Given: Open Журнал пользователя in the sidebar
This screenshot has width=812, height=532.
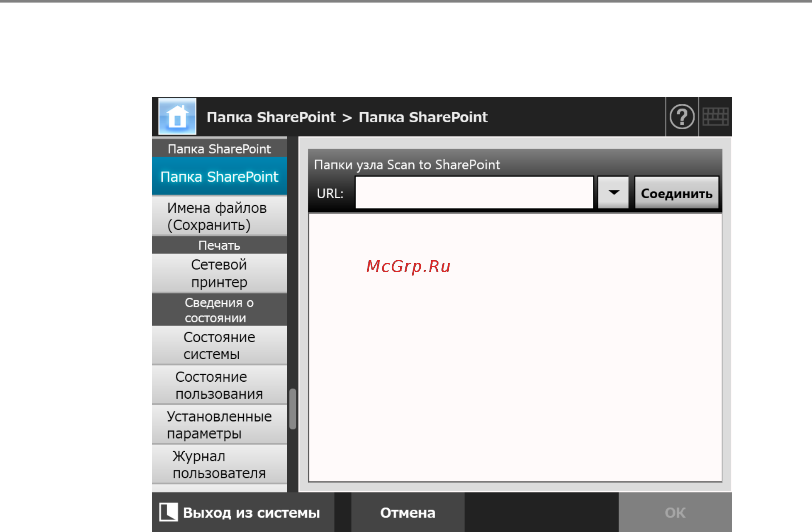Looking at the screenshot, I should [x=219, y=464].
